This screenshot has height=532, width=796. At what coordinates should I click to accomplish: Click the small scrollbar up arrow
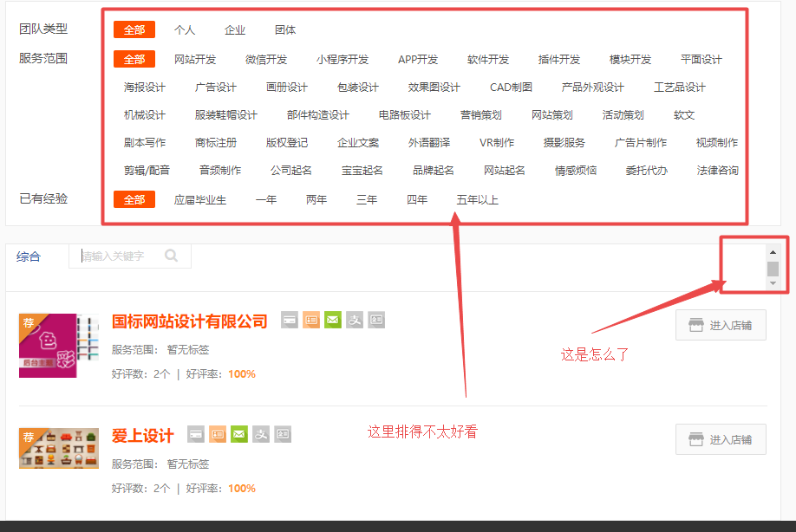[x=773, y=253]
